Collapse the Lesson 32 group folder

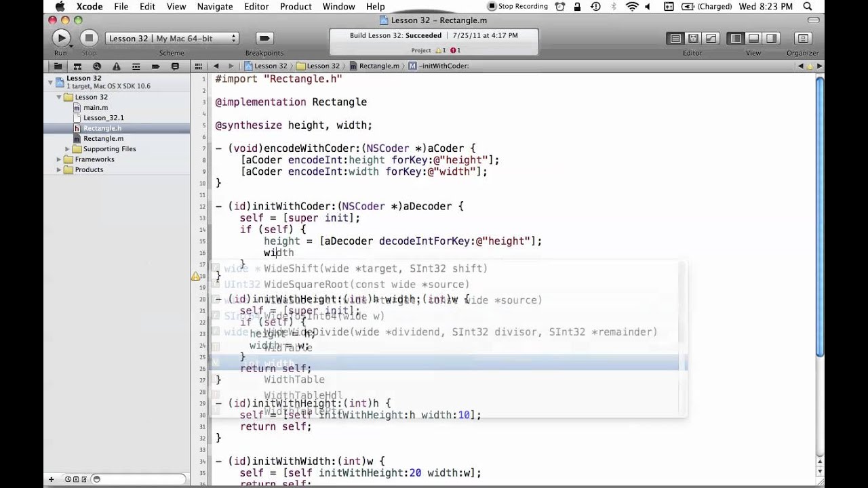tap(59, 97)
